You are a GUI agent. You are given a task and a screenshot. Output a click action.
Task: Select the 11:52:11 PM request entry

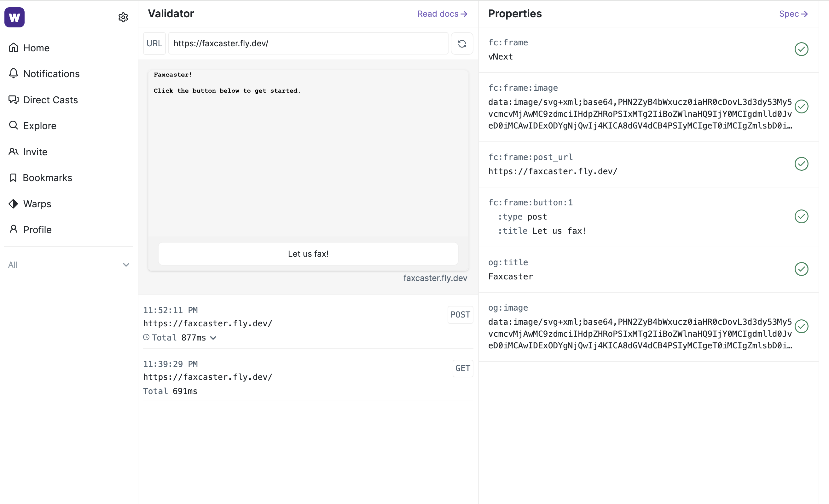[x=308, y=323]
